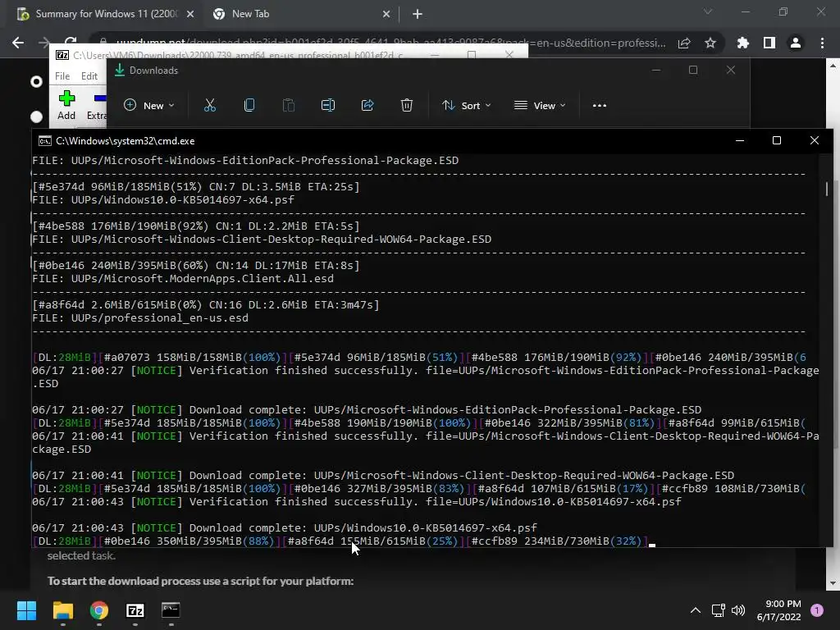Click the 'FILE: UUPs/Windows10.0-KB5014697-x64.psf' line
This screenshot has width=840, height=630.
tap(163, 200)
